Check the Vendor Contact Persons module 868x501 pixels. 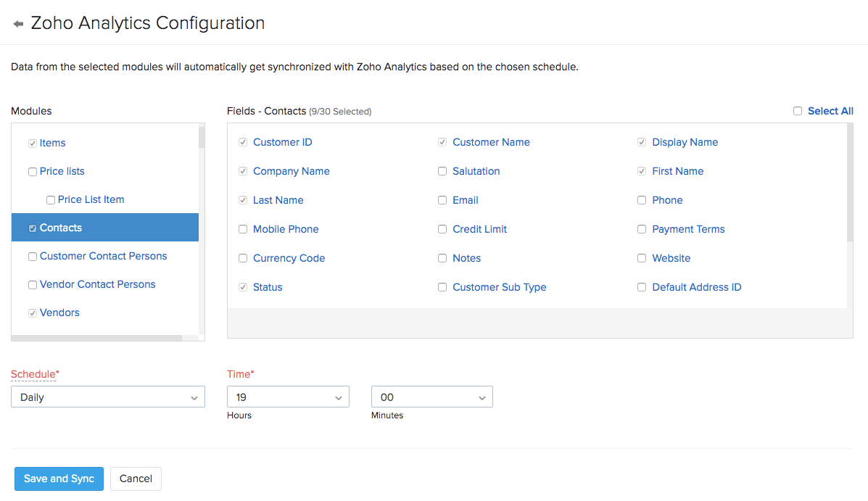32,284
